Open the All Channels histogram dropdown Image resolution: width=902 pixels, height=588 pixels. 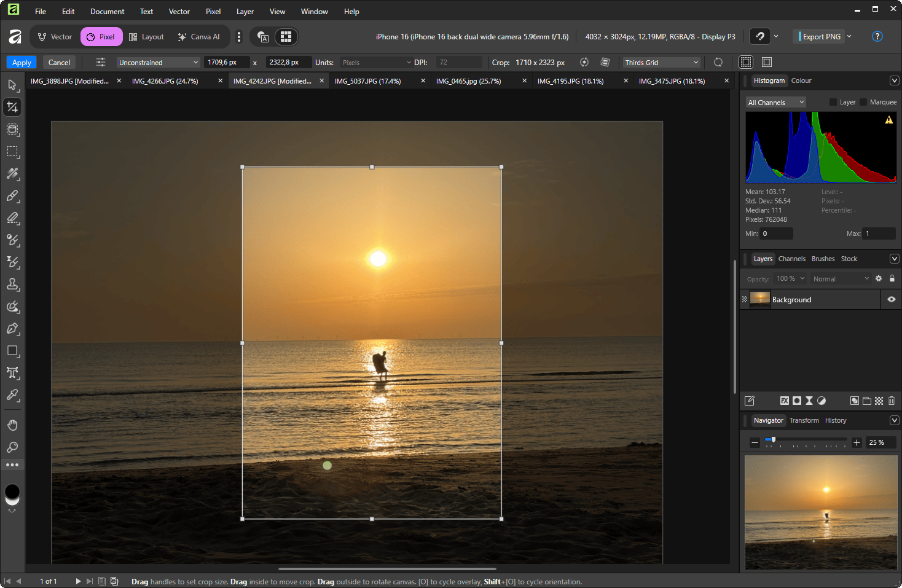775,102
